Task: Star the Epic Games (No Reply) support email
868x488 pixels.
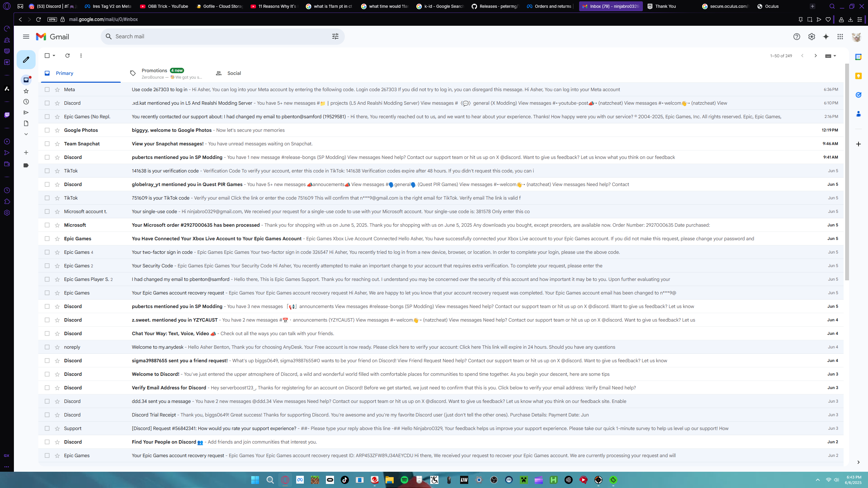Action: click(57, 117)
